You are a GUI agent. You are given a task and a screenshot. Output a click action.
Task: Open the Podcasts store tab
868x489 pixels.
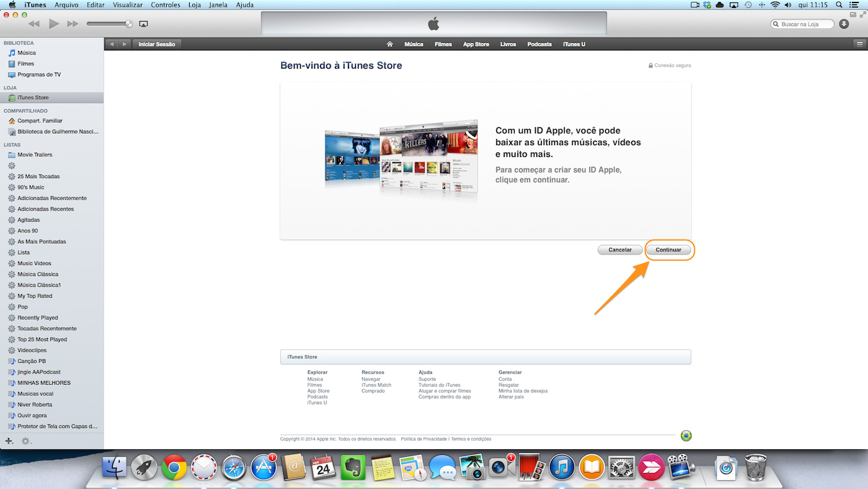coord(539,44)
